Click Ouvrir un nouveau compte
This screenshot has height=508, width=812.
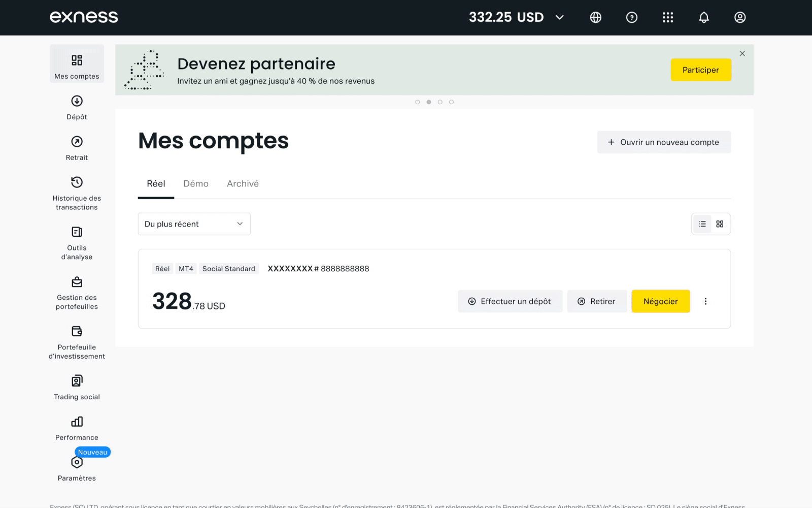pyautogui.click(x=664, y=142)
